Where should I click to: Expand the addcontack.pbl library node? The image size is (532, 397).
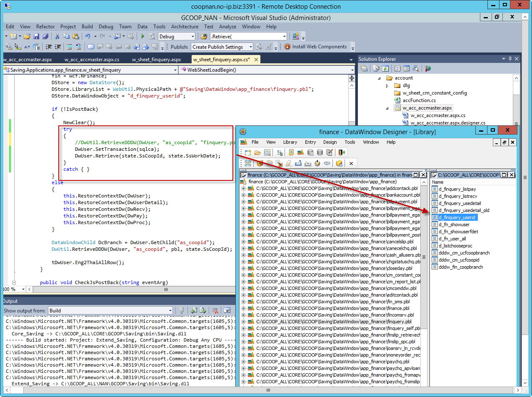click(244, 188)
